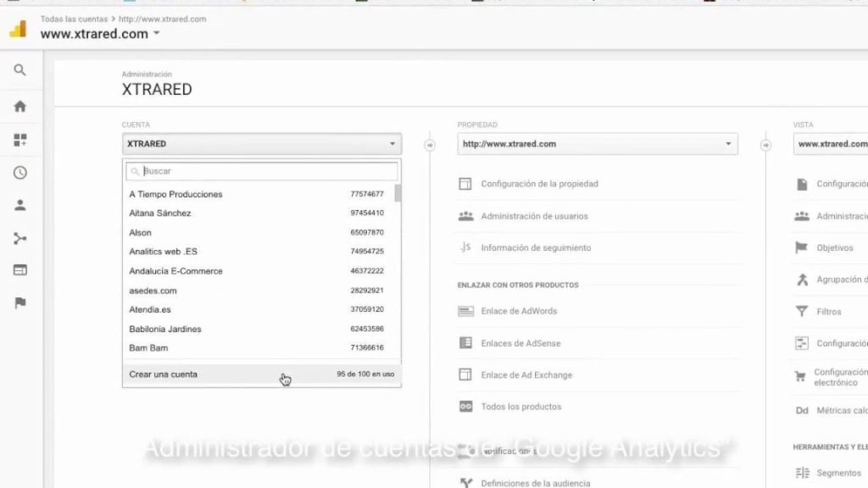Select the Filtros funnel icon

802,311
